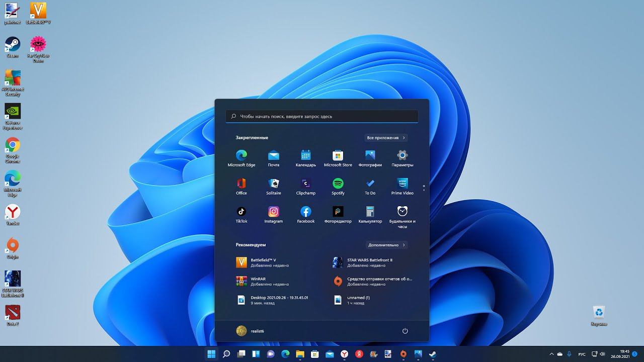Open the Календарь pinned app
The width and height of the screenshot is (644, 362).
point(306,158)
